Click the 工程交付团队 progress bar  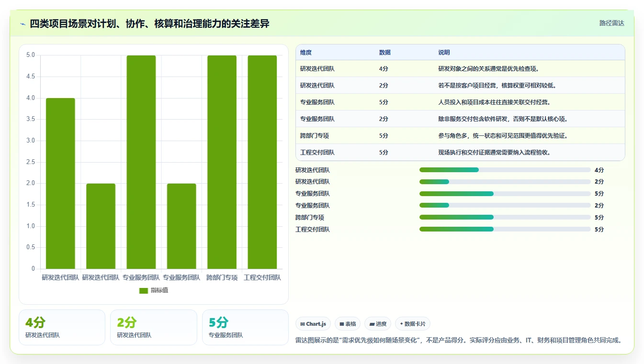[505, 230]
